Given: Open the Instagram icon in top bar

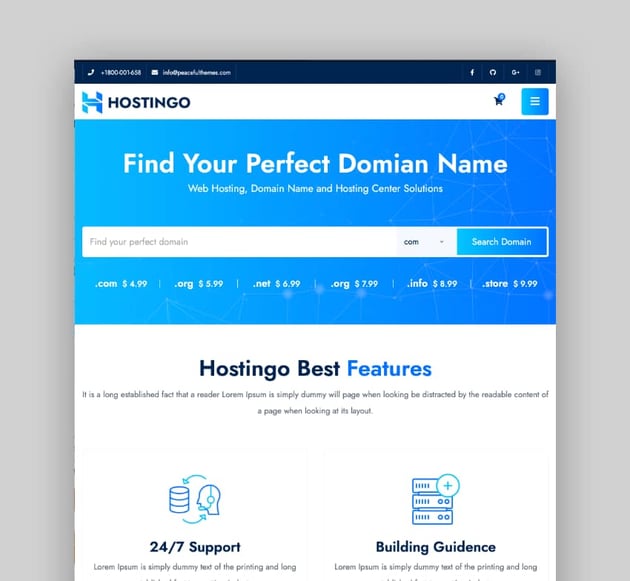Looking at the screenshot, I should [538, 73].
